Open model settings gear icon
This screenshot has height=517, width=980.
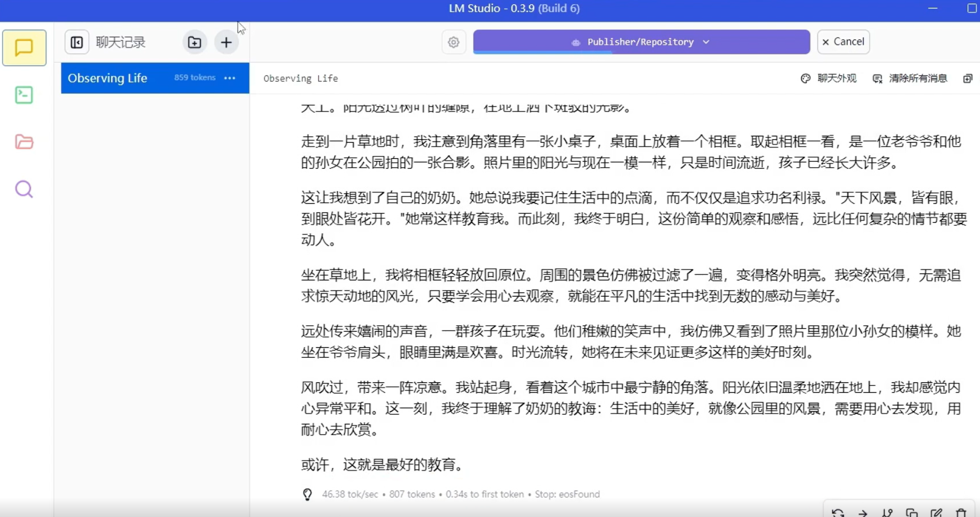453,42
